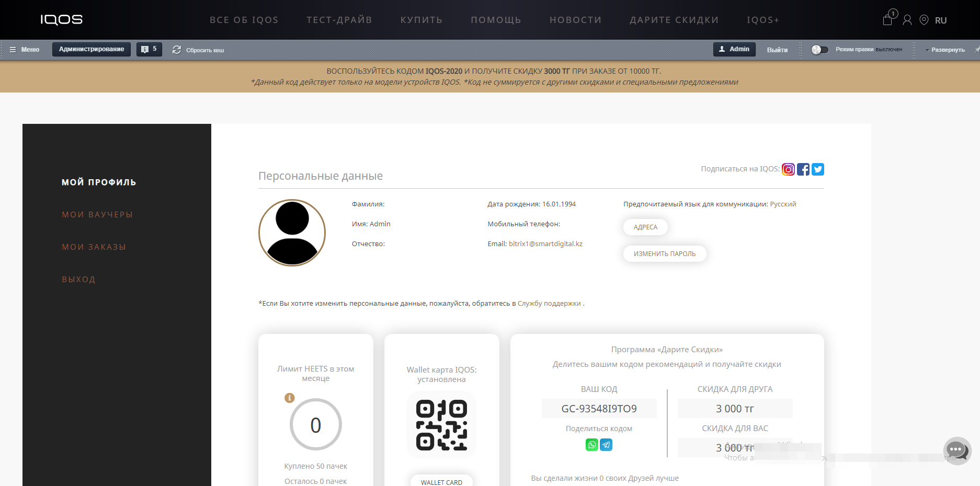This screenshot has width=980, height=486.
Task: Click the Имя: Admin text
Action: point(371,224)
